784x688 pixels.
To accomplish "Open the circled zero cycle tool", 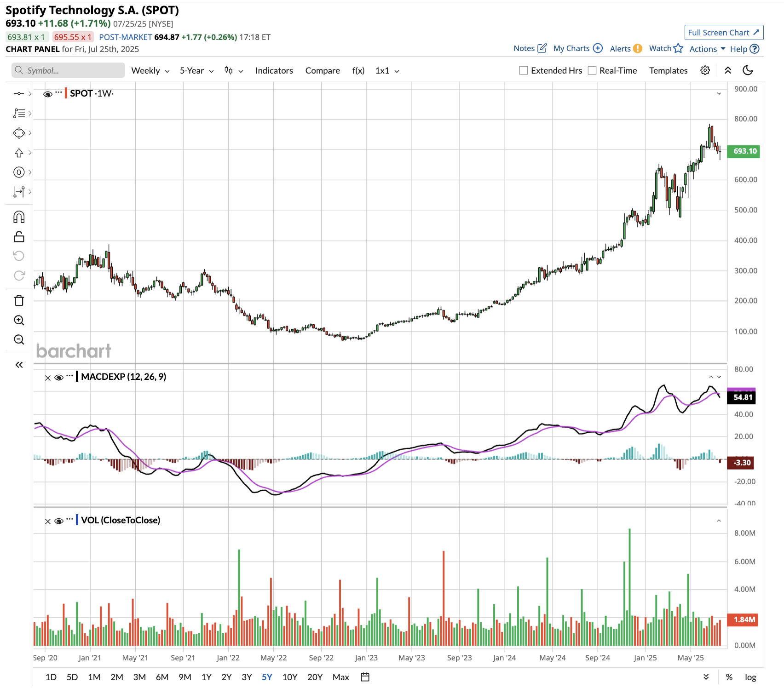I will [19, 172].
